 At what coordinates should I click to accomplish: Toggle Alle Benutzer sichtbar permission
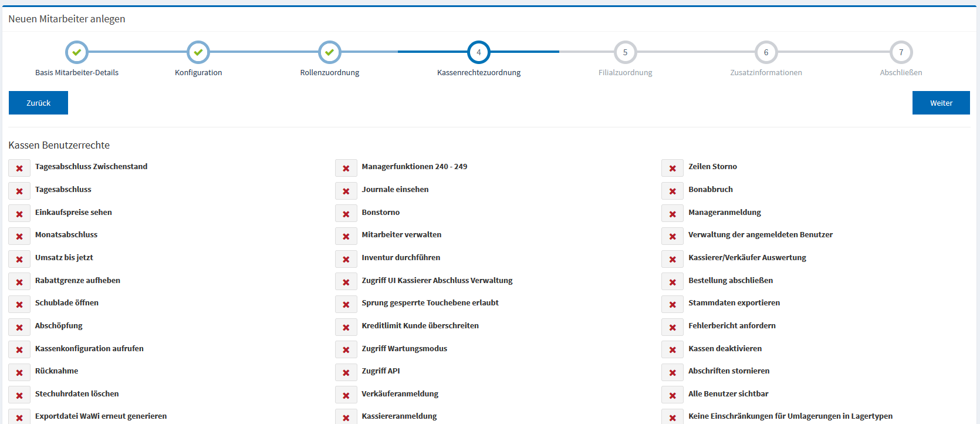click(673, 395)
